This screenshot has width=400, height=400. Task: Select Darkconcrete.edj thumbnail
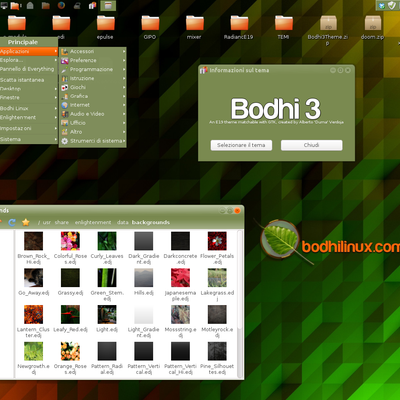[x=180, y=241]
